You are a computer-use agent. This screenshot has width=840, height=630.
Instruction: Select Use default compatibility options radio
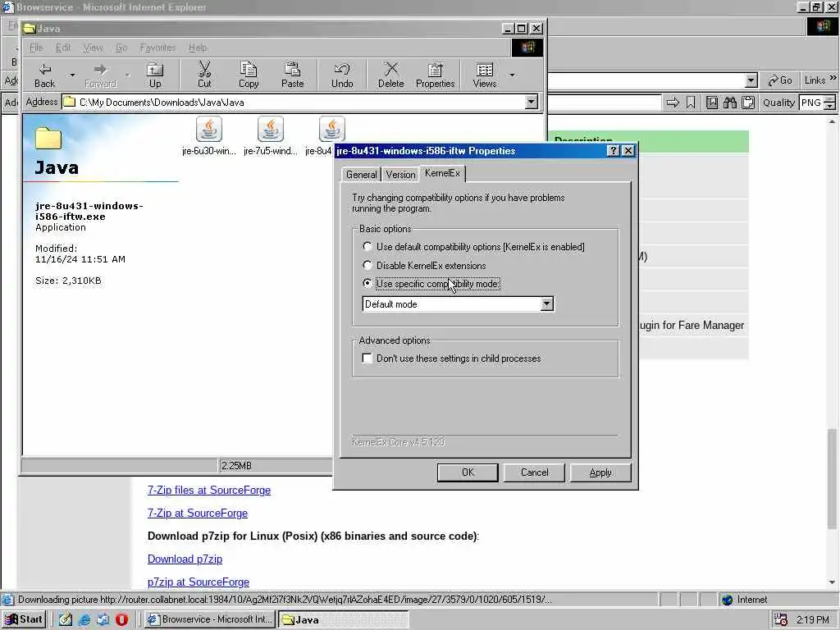[x=367, y=246]
